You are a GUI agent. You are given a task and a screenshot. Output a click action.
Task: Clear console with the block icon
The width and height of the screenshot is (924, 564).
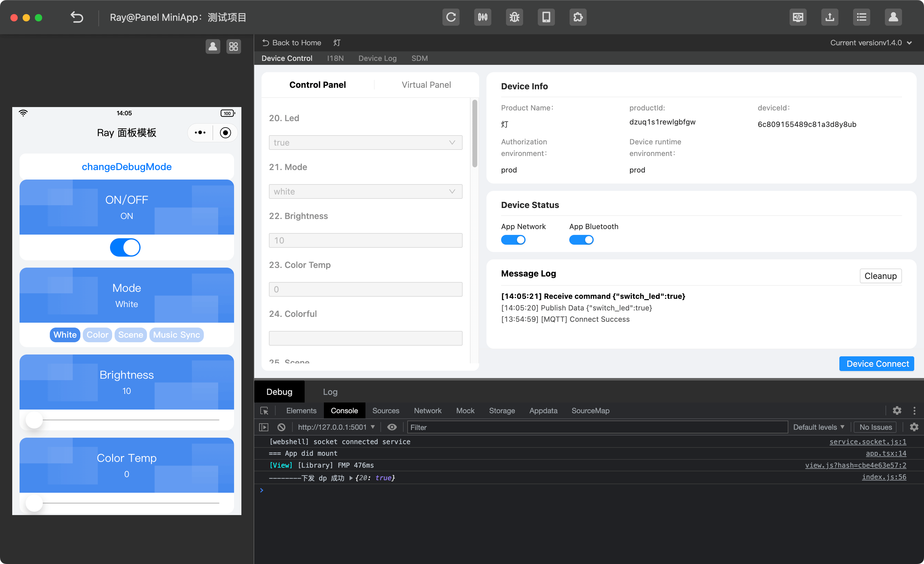click(x=281, y=427)
